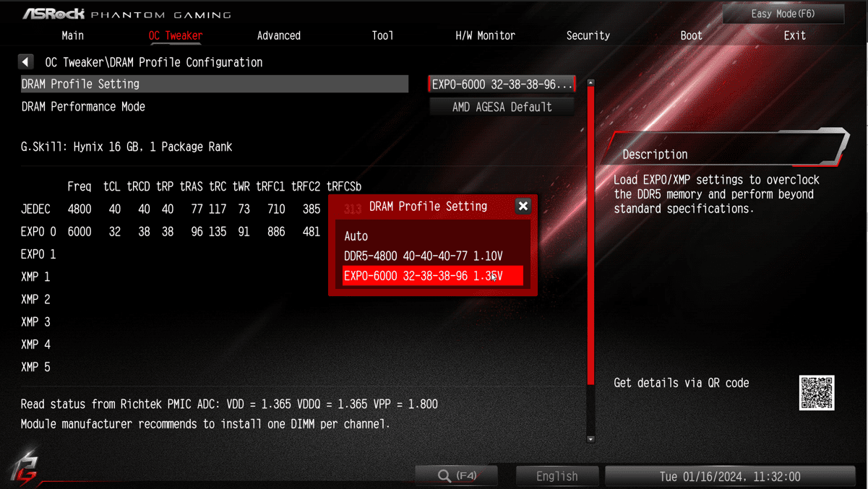
Task: Open the Tool tab
Action: pos(382,35)
